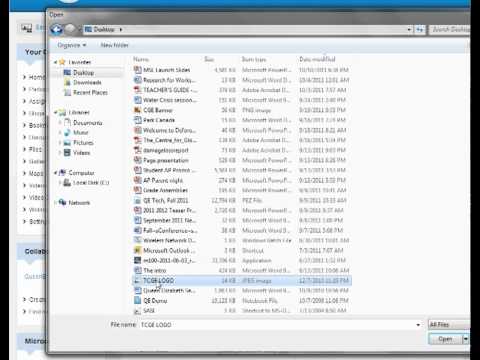
Task: Click the forward navigation arrow button
Action: click(70, 29)
